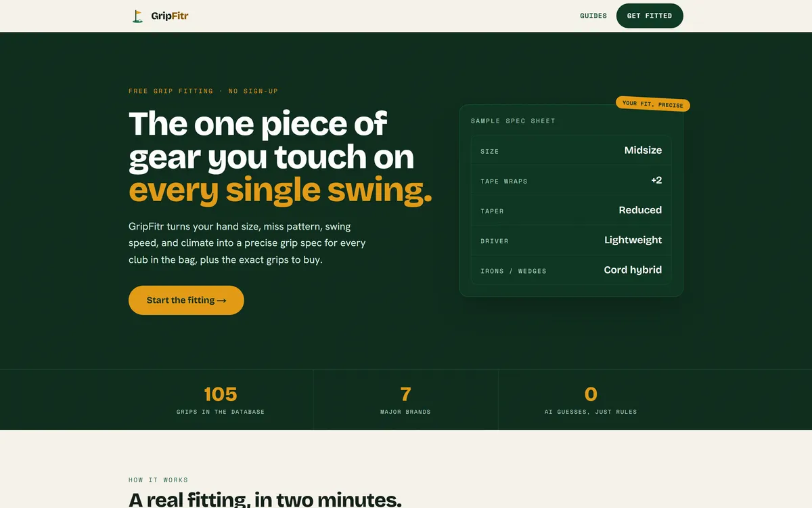Select the Size row value Midsize
Screen dimensions: 812x508
coord(643,150)
